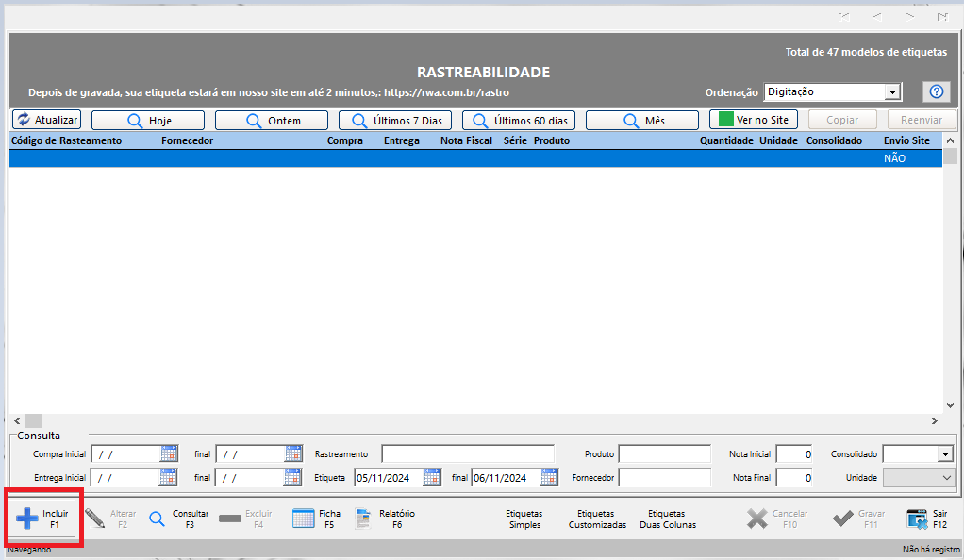Open Etiquetas Duas Colunas
This screenshot has width=964, height=560.
pyautogui.click(x=668, y=519)
